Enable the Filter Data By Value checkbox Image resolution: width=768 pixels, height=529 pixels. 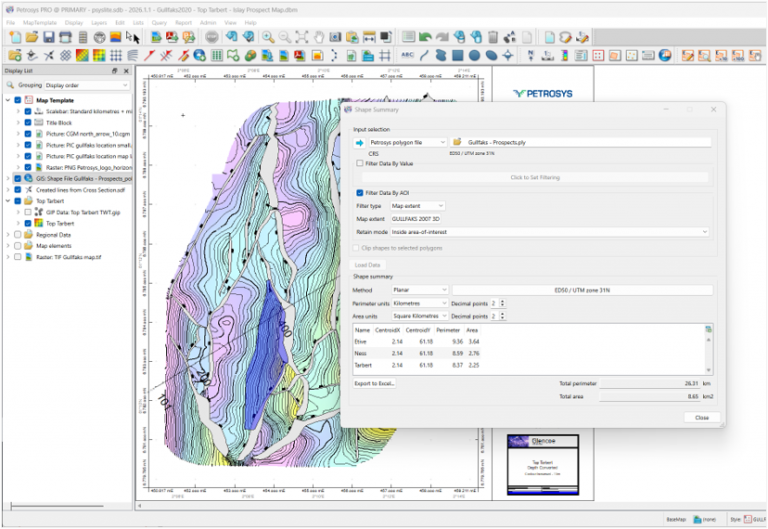point(360,163)
